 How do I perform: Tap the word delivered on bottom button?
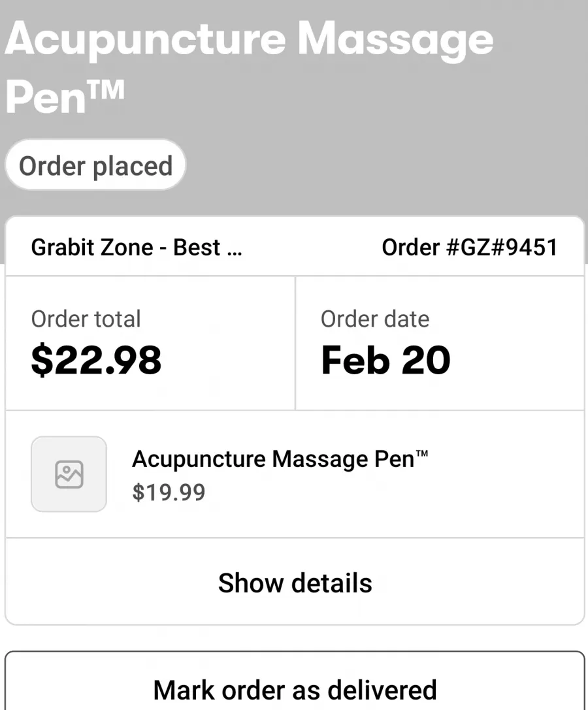point(382,690)
